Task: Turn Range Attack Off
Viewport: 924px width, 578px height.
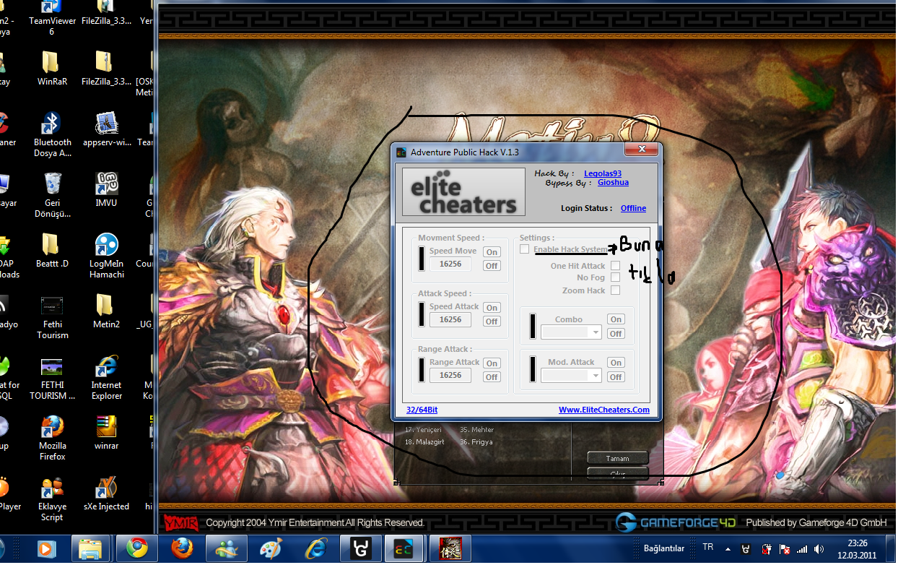Action: [x=492, y=377]
